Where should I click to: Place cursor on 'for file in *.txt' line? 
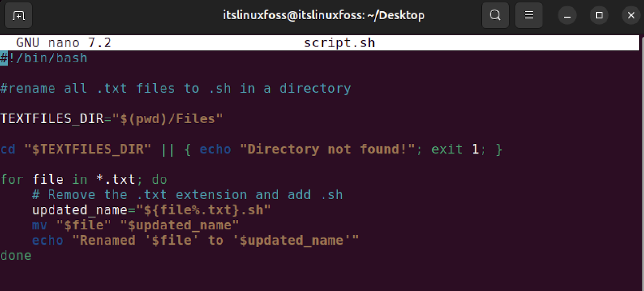84,180
